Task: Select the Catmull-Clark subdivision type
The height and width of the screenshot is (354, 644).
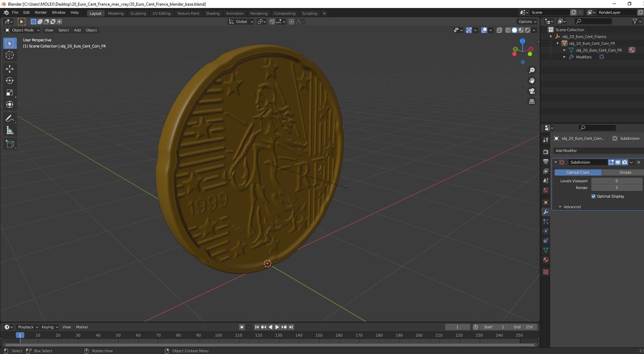Action: (578, 172)
